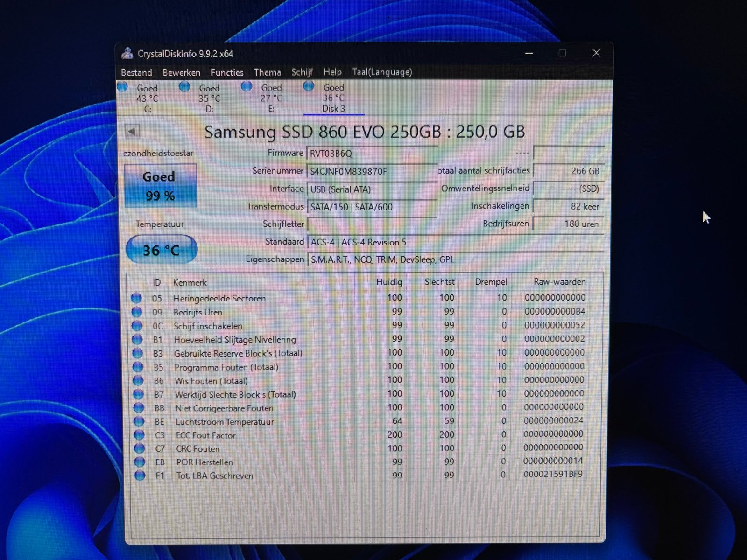Click the Bedrijfsuren value 180 uren
This screenshot has width=747, height=560.
(569, 224)
